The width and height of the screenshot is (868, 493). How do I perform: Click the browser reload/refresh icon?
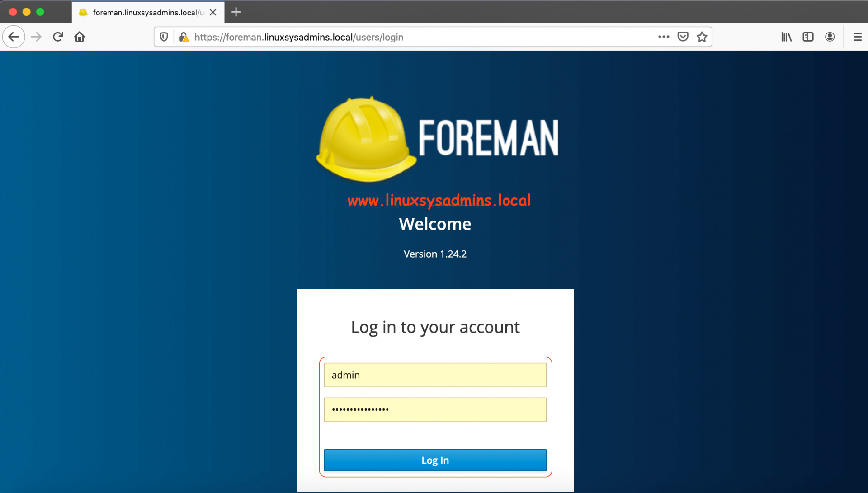pos(58,37)
